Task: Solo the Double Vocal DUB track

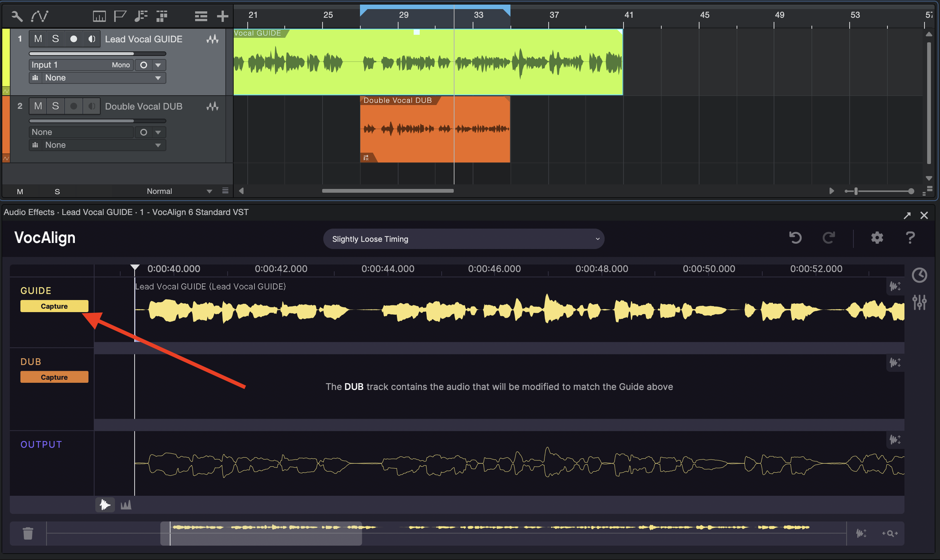Action: pyautogui.click(x=55, y=106)
